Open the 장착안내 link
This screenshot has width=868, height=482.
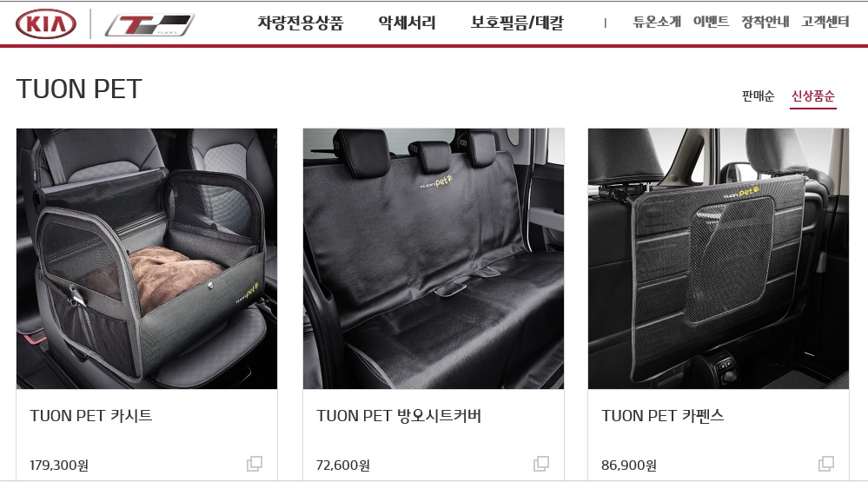point(765,22)
